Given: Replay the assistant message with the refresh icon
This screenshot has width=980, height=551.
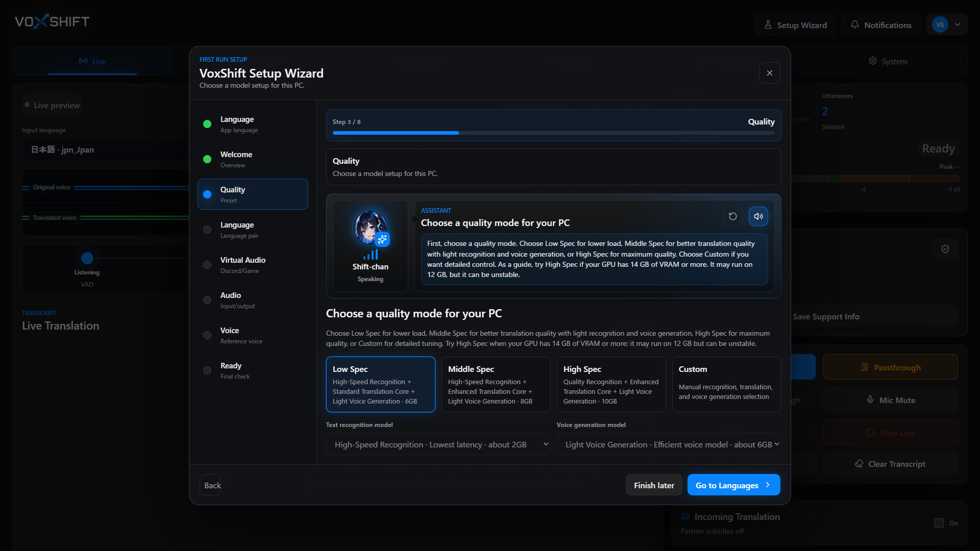Looking at the screenshot, I should (732, 216).
